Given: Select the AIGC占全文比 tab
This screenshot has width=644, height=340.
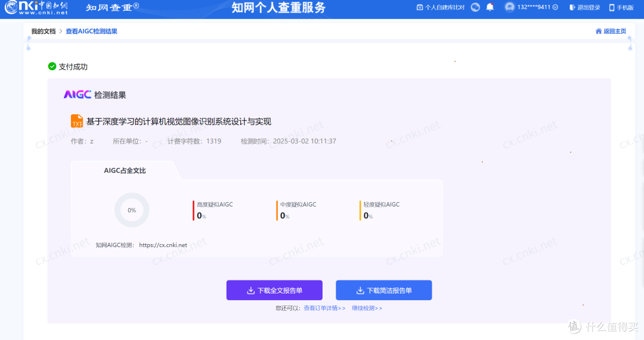Looking at the screenshot, I should click(x=125, y=171).
